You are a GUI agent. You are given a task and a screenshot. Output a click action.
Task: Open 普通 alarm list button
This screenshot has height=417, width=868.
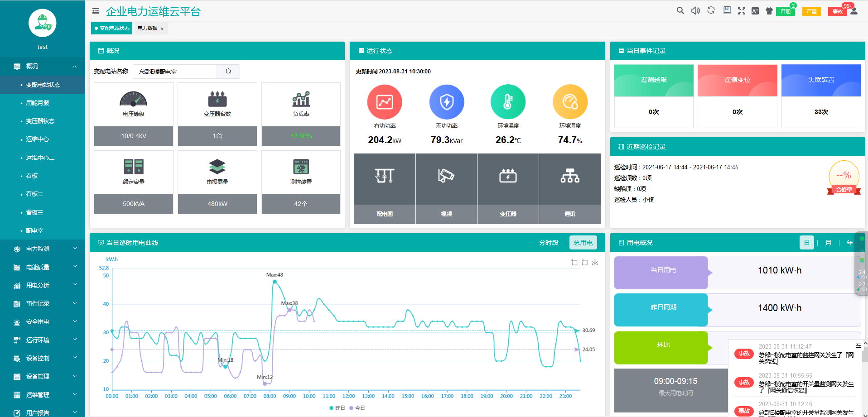coord(786,11)
